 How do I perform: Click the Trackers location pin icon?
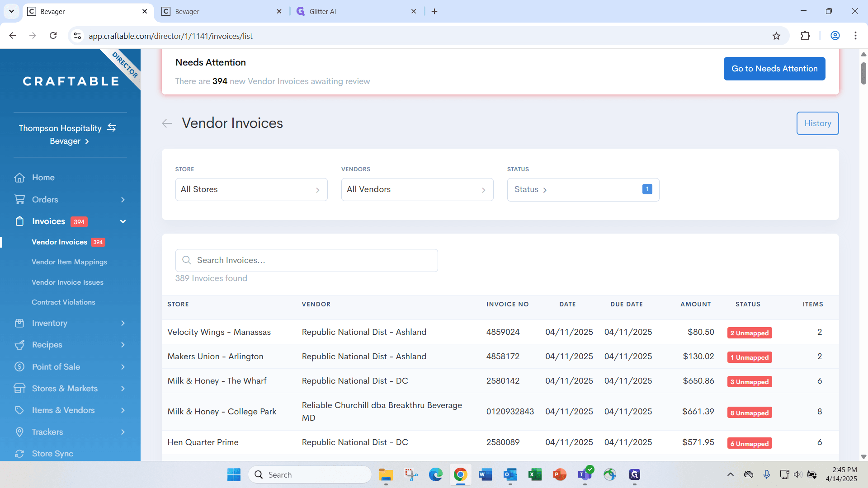click(x=19, y=432)
